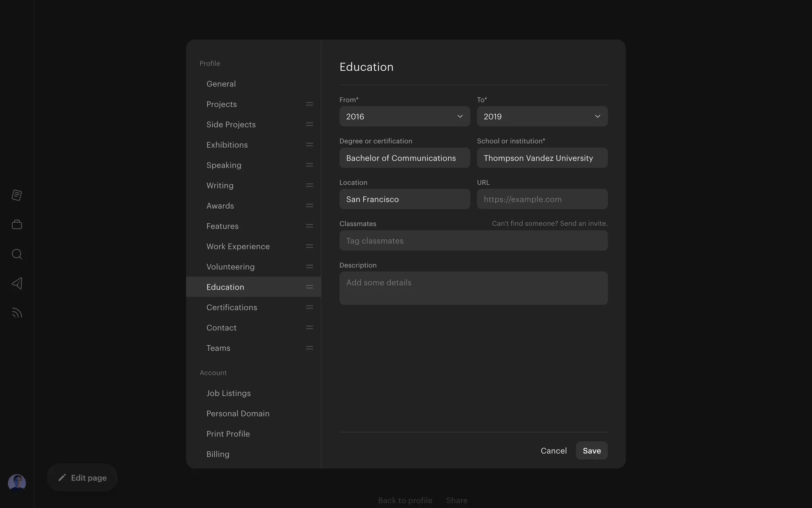This screenshot has height=508, width=812.
Task: Cancel editing the education entry
Action: coord(553,451)
